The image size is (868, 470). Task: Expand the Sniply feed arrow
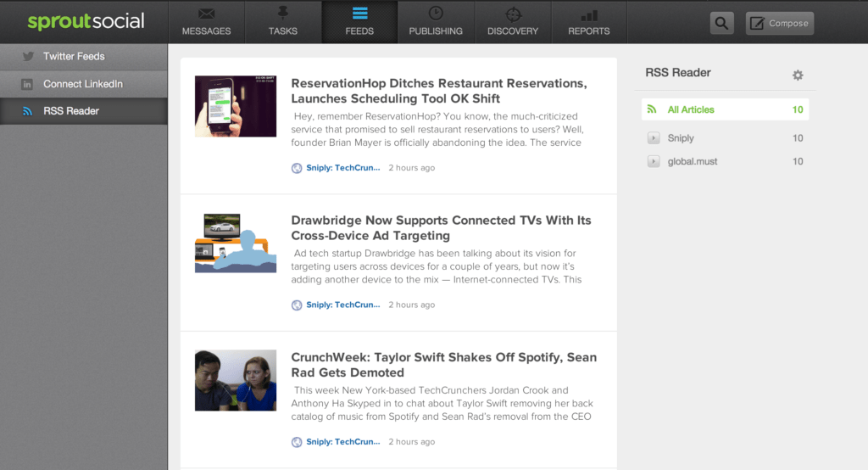(653, 138)
